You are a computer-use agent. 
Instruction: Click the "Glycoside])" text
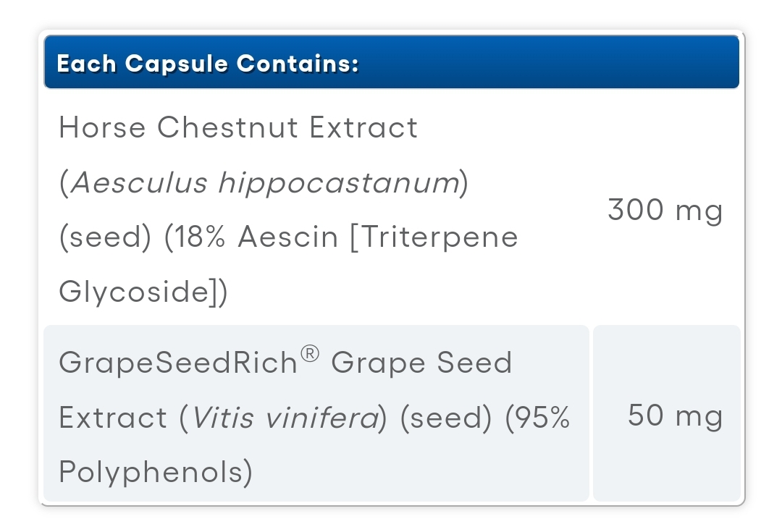pyautogui.click(x=143, y=291)
